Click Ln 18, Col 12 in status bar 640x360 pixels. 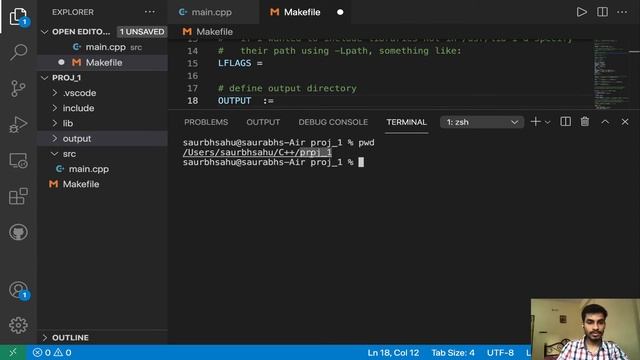click(x=393, y=353)
